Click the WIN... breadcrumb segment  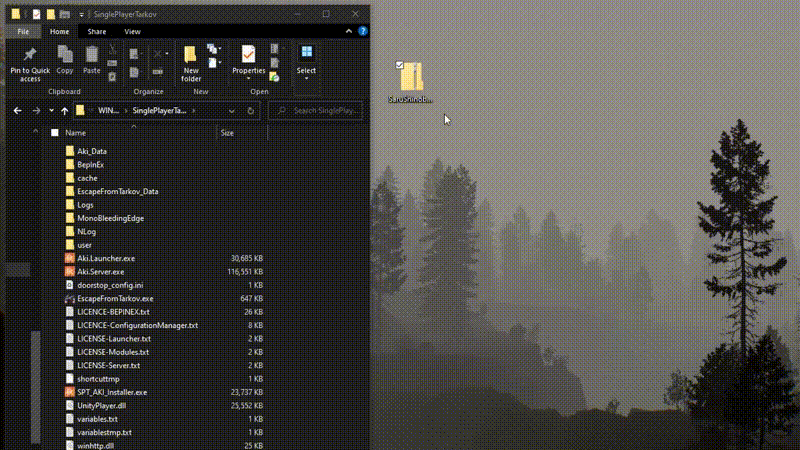coord(108,111)
